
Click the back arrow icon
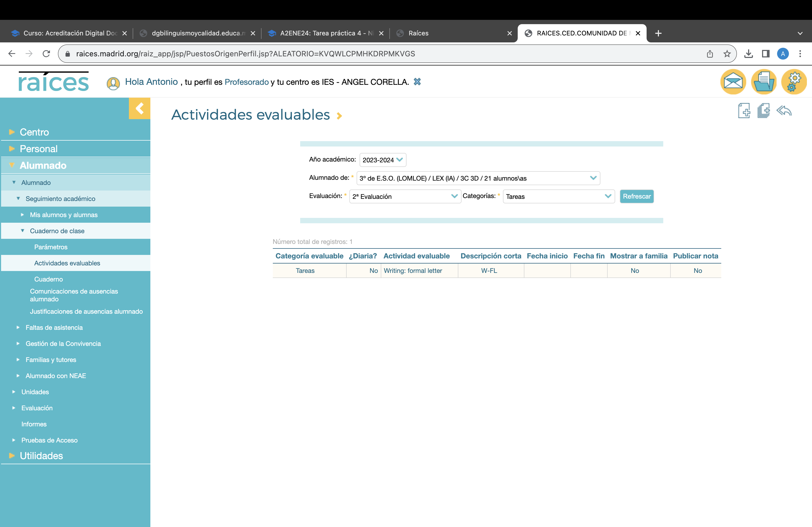coord(784,111)
